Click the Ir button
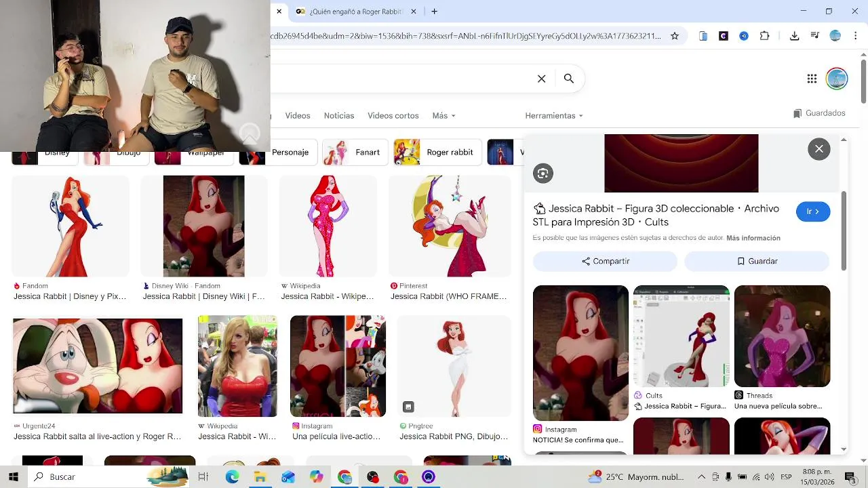The height and width of the screenshot is (488, 868). 813,211
